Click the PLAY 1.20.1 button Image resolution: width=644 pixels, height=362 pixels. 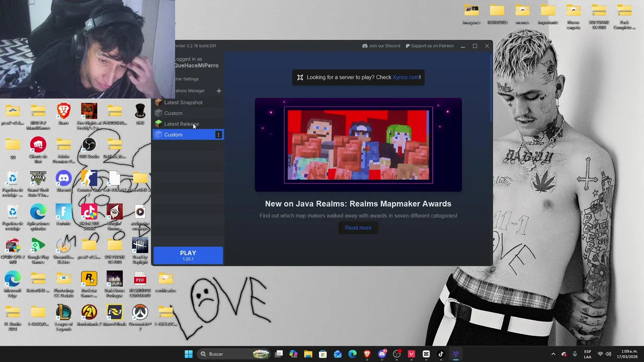click(x=188, y=255)
